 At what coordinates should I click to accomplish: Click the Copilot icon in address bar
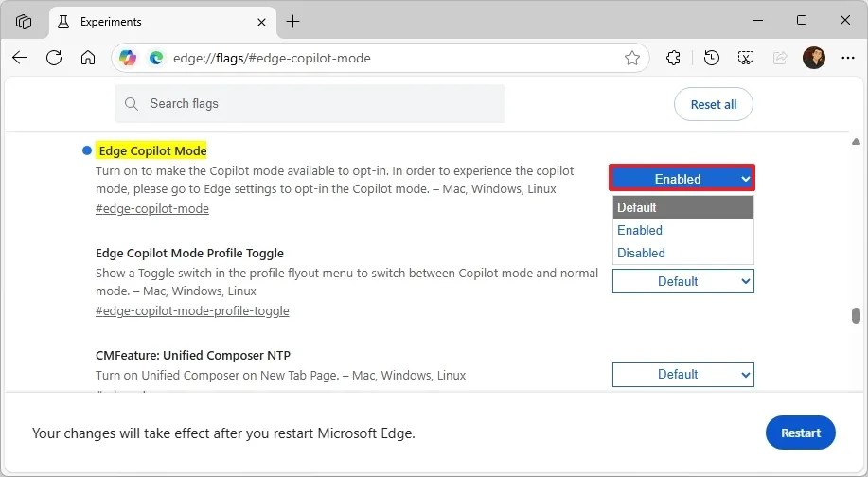pyautogui.click(x=128, y=58)
